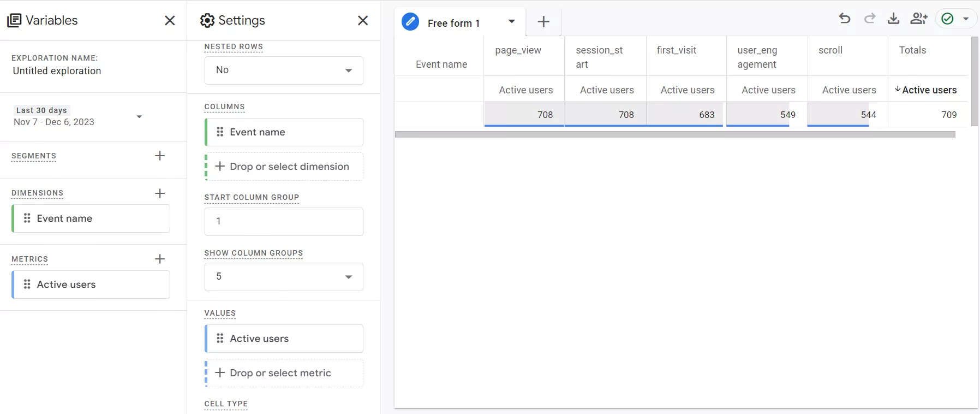
Task: Add a new dimension with plus icon
Action: pos(160,193)
